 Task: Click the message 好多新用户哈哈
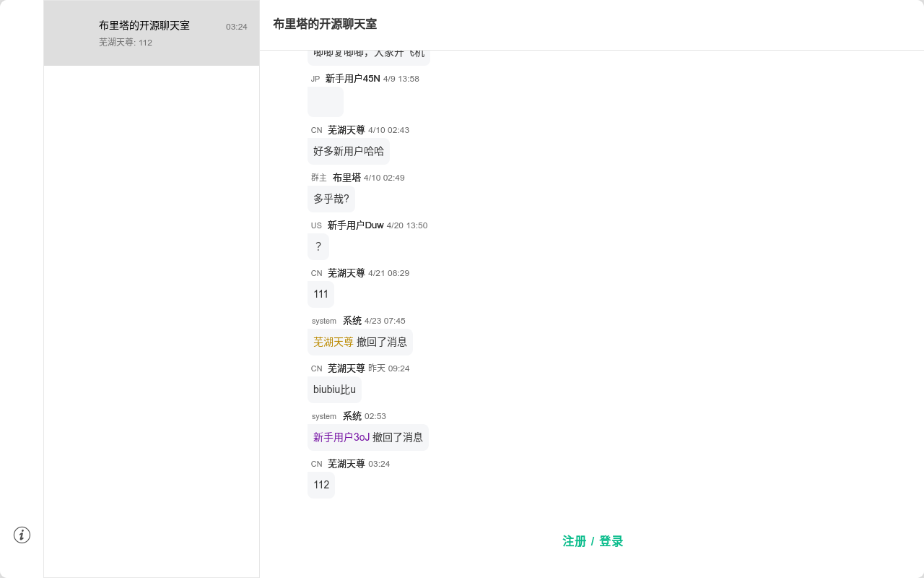[349, 151]
